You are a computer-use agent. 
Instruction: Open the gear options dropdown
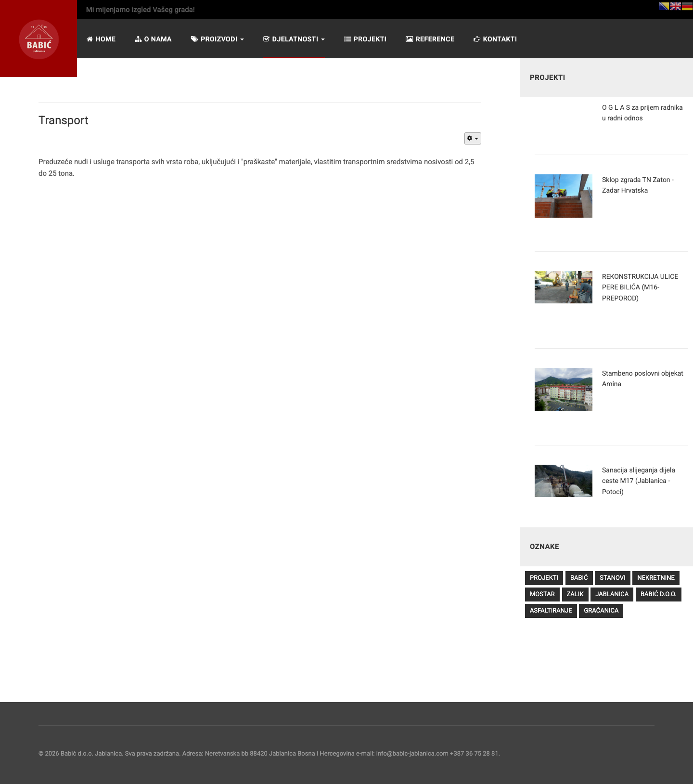click(473, 139)
